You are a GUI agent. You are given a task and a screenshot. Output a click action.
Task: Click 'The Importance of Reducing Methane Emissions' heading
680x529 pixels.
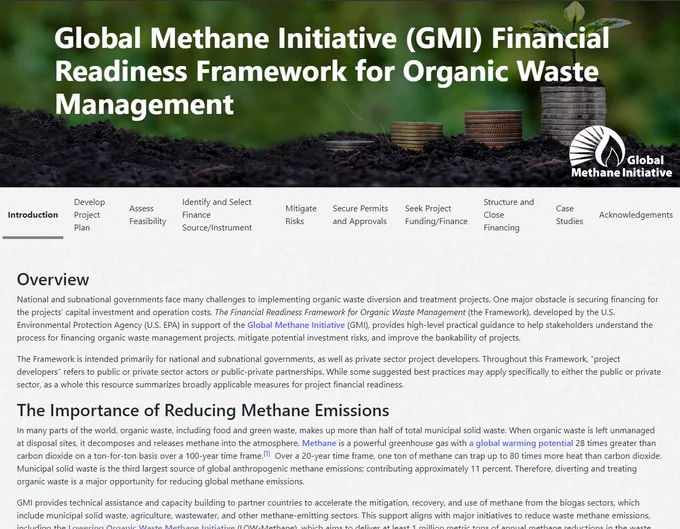coord(203,410)
